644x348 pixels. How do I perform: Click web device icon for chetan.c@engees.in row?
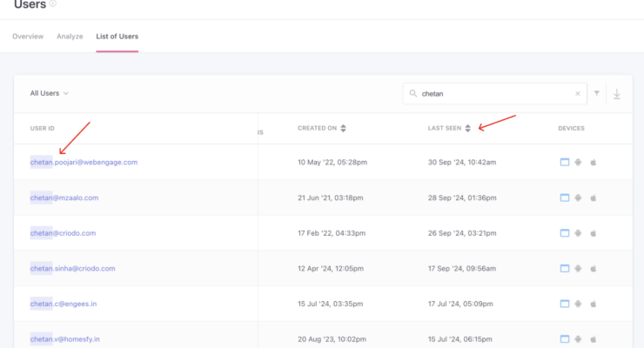(564, 304)
